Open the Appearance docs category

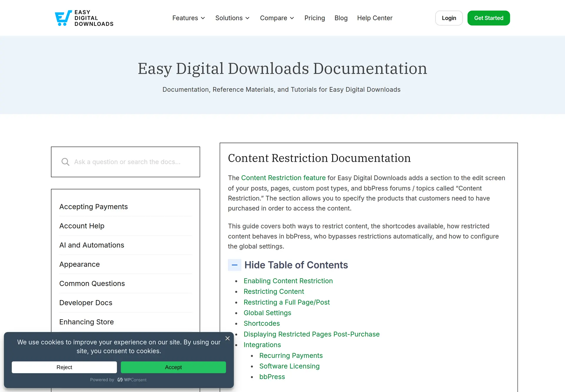pyautogui.click(x=79, y=264)
